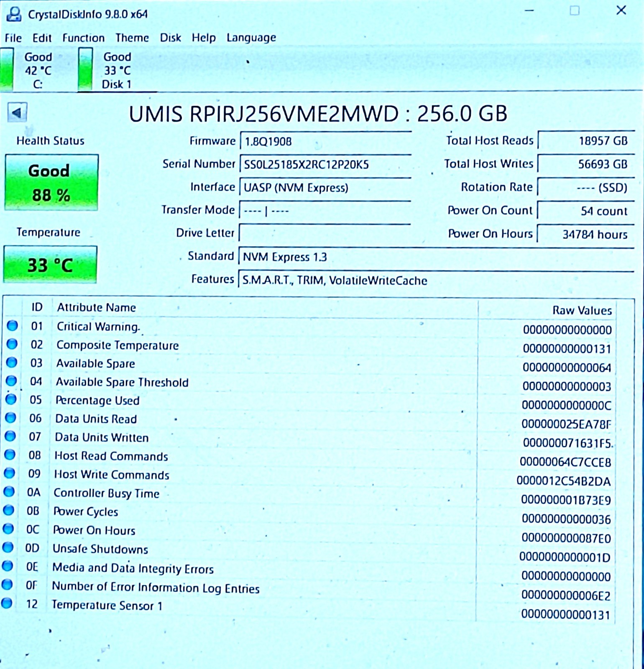The height and width of the screenshot is (669, 644).
Task: Close the CrystalDiskInfo window
Action: point(621,10)
